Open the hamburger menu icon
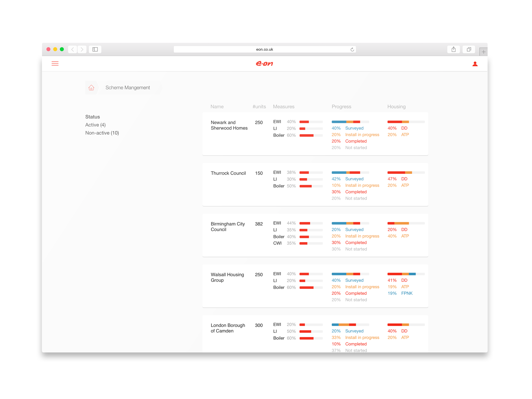This screenshot has height=399, width=532. coord(55,63)
